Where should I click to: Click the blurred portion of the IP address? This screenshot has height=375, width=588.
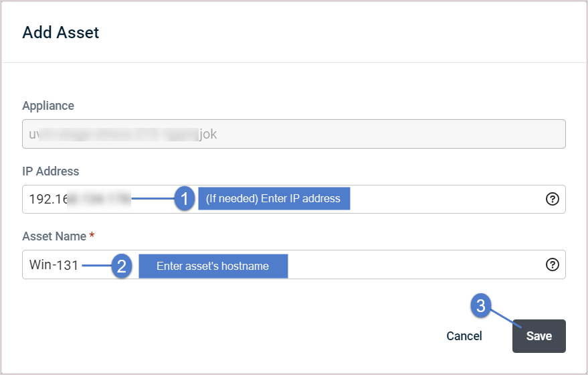[x=99, y=199]
